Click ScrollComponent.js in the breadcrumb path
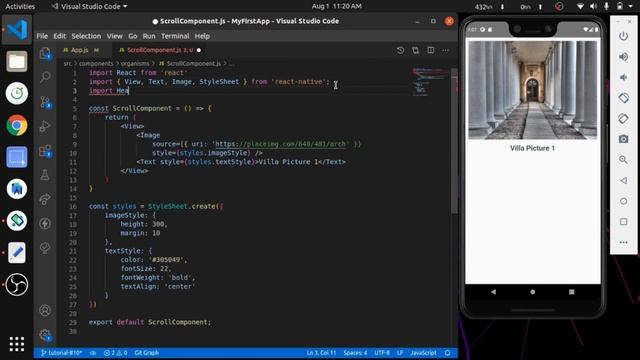The image size is (640, 360). [193, 64]
